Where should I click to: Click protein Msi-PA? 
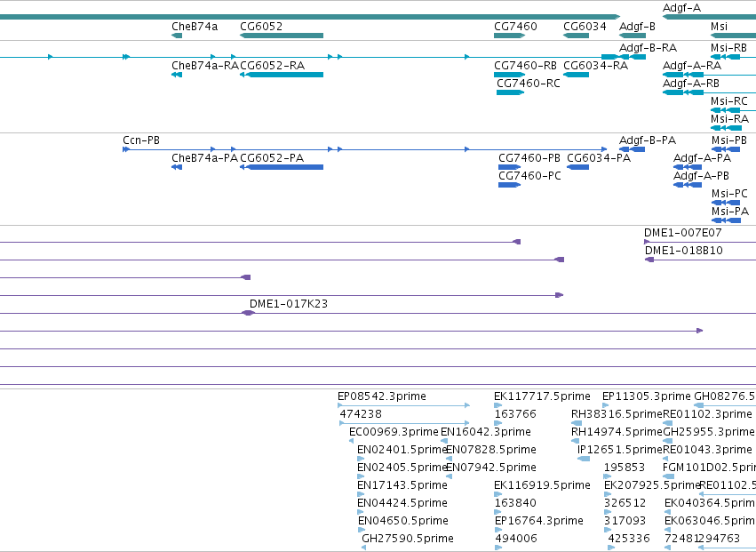[x=729, y=212]
